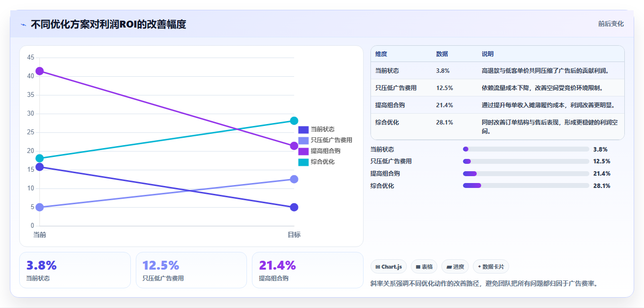Click the 综合优化 legend label
The height and width of the screenshot is (308, 644).
coord(323,162)
